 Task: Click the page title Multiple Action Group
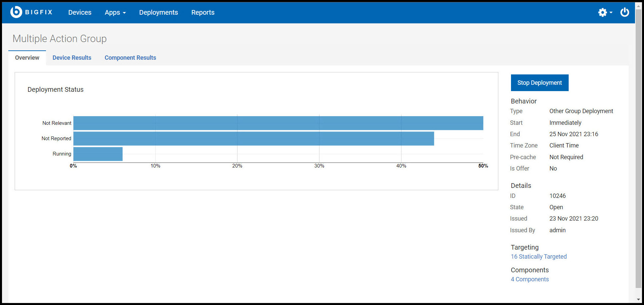click(59, 38)
